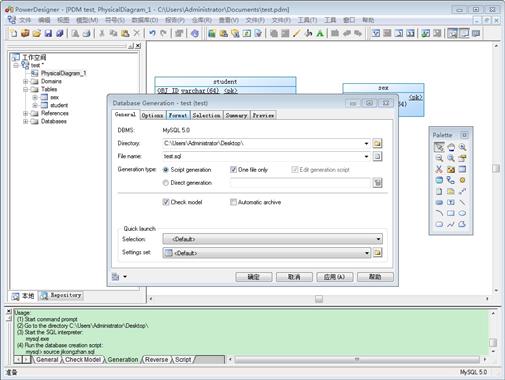Switch to the Selection tab
Screen dimensions: 505x380
pyautogui.click(x=206, y=115)
